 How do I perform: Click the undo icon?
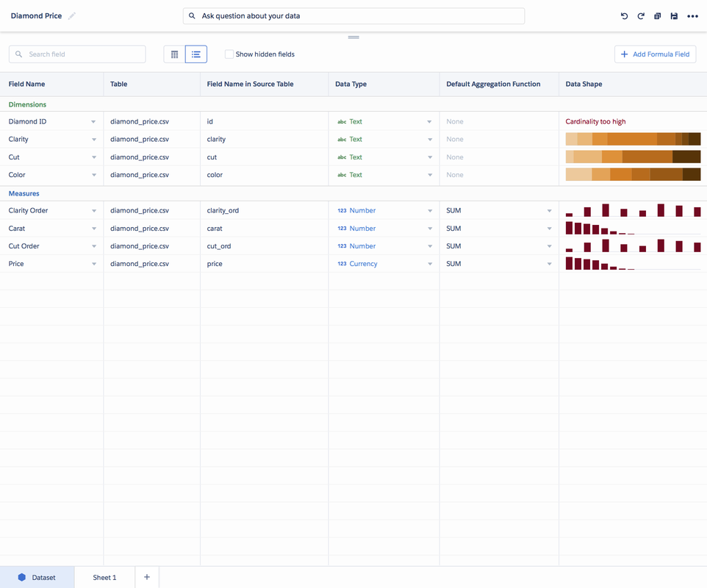(x=624, y=16)
